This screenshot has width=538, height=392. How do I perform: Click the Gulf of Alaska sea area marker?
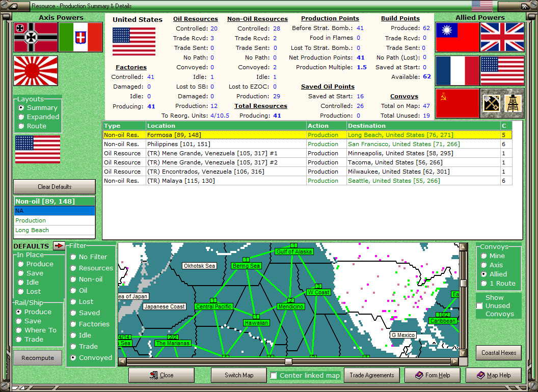pyautogui.click(x=294, y=251)
